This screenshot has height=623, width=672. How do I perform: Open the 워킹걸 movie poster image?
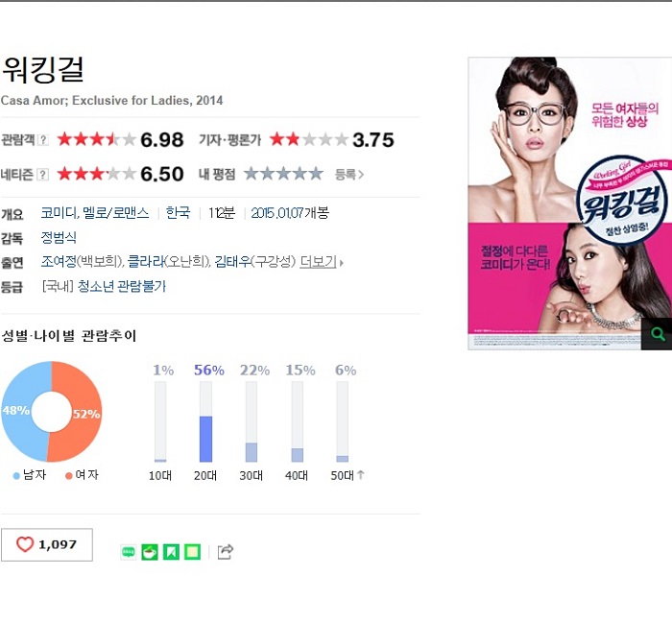coord(570,204)
